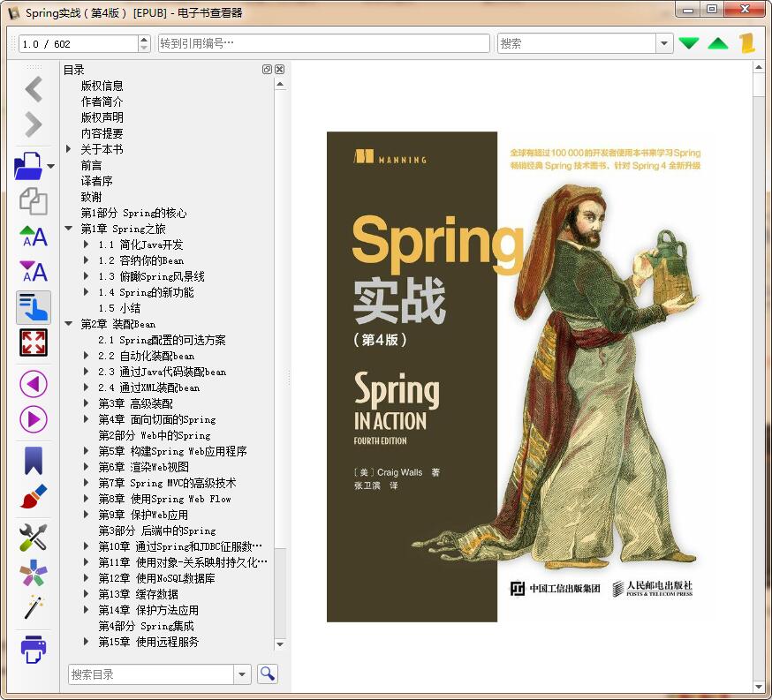Go to previous page with purple left arrow
The image size is (772, 700).
[x=34, y=384]
